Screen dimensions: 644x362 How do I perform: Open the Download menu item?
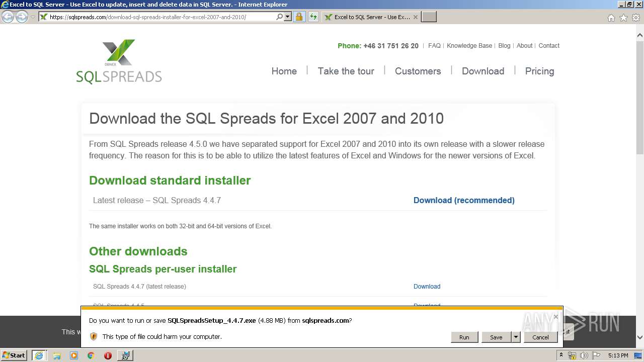tap(483, 71)
